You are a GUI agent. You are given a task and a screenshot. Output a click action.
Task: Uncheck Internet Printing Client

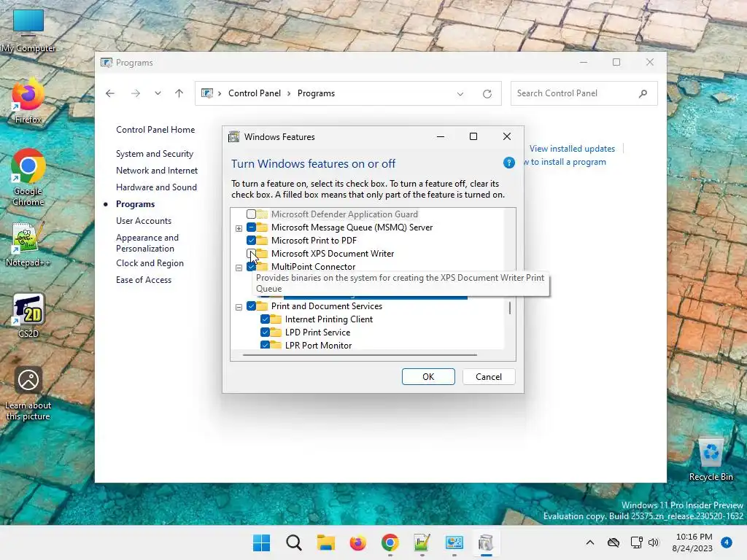coord(265,319)
